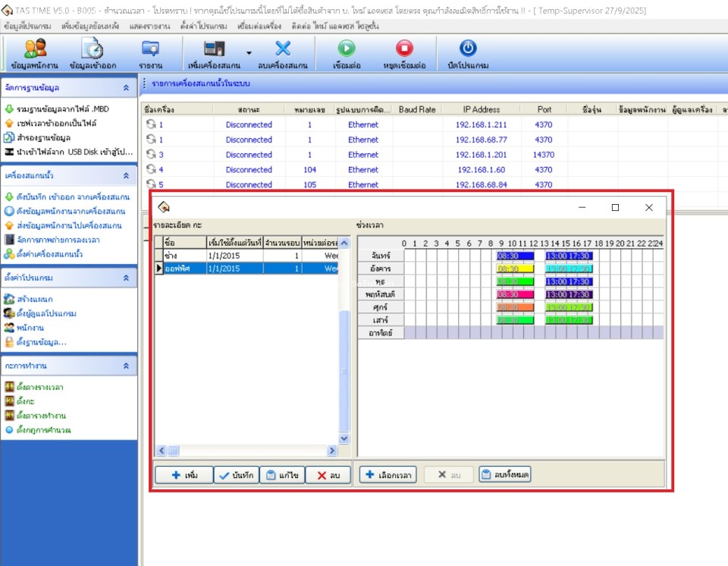Click the บันทึก save button

click(x=235, y=475)
